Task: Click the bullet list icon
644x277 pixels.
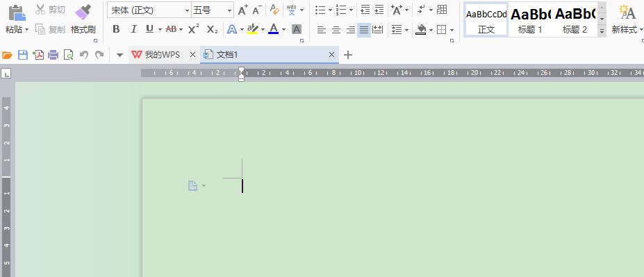Action: pos(320,10)
